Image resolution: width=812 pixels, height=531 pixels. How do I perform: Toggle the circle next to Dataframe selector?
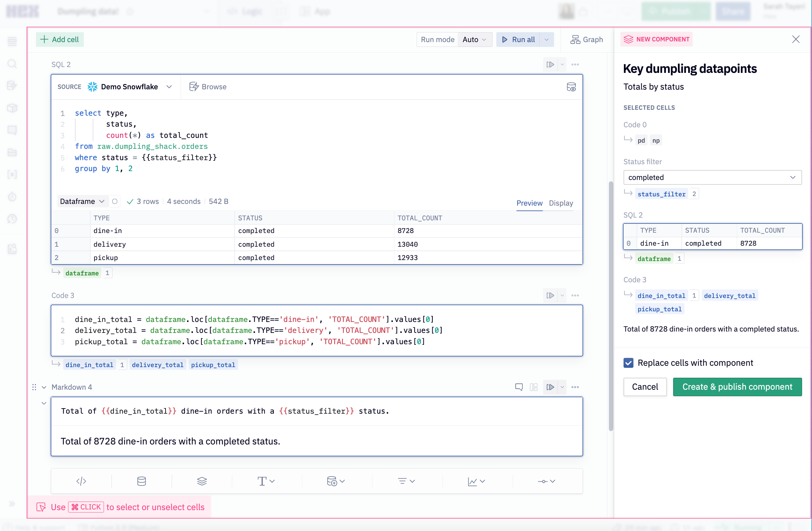pos(115,202)
